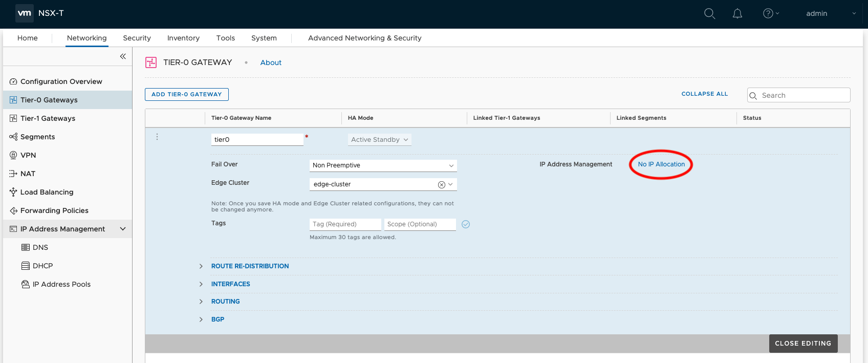Open the HA Mode Active Standby dropdown

(x=379, y=140)
